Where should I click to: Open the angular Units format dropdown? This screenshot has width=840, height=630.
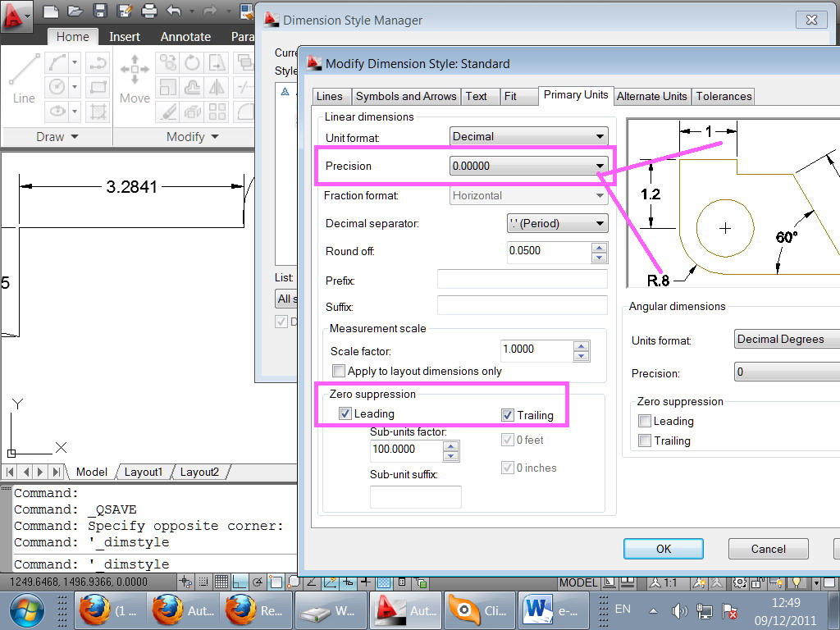[x=787, y=339]
